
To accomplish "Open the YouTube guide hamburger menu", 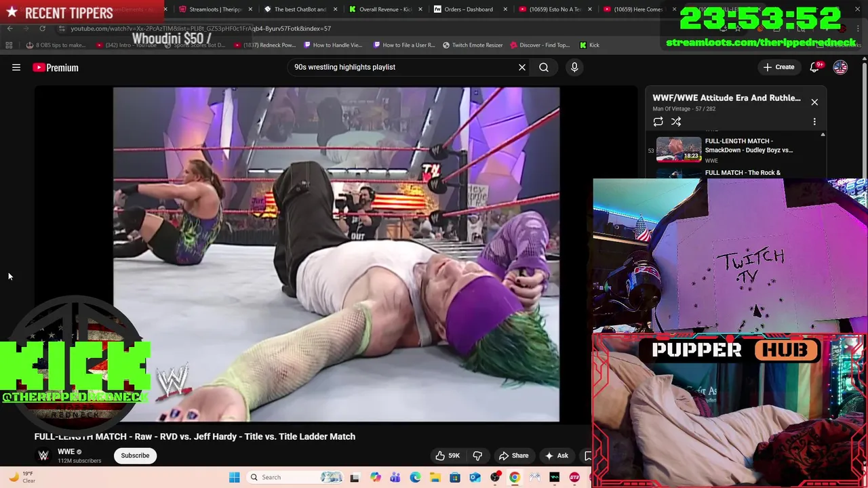I will 16,67.
